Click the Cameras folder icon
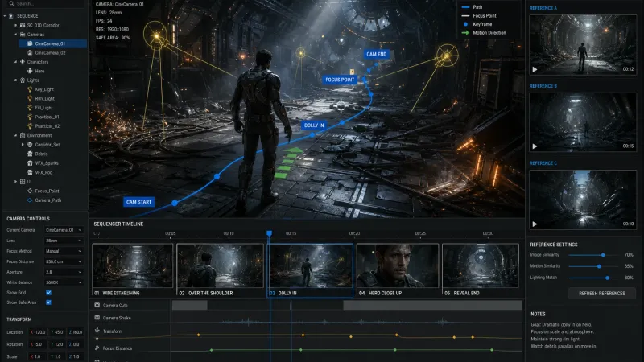 pos(23,35)
